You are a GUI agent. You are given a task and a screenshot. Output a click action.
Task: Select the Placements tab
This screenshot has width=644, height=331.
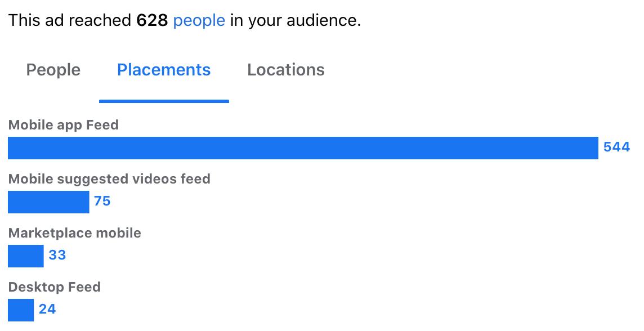164,70
